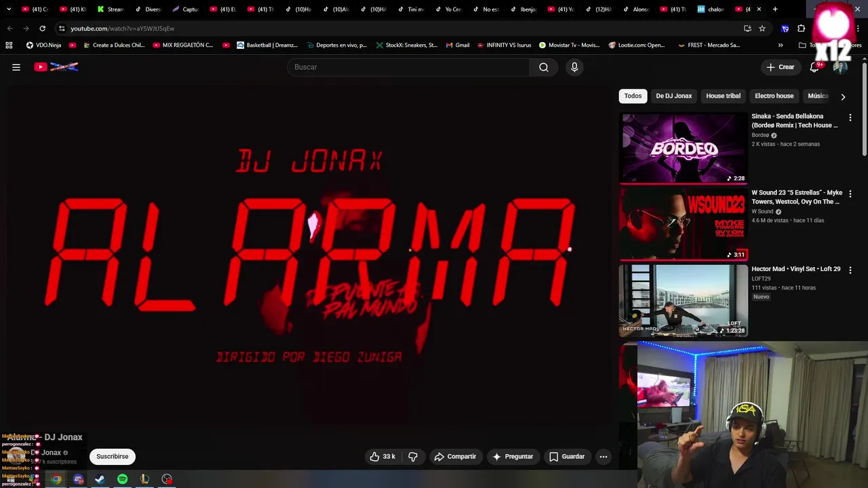Click the Guardar save button
This screenshot has height=488, width=868.
coord(566,457)
